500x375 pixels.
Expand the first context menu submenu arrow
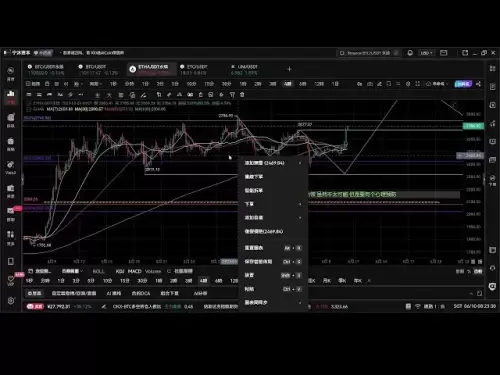300,163
